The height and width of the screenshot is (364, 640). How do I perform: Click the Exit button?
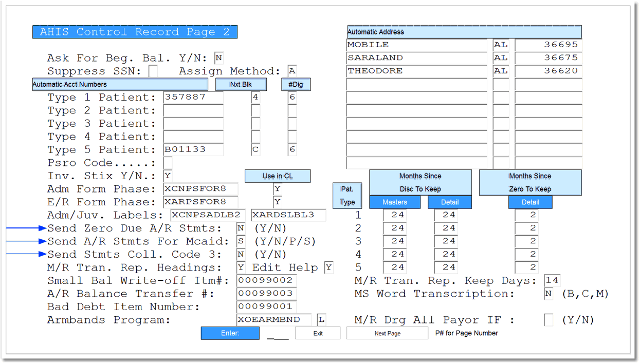(318, 333)
